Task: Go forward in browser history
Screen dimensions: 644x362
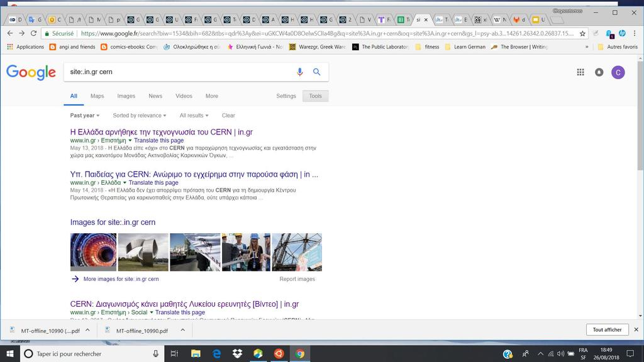Action: click(22, 34)
